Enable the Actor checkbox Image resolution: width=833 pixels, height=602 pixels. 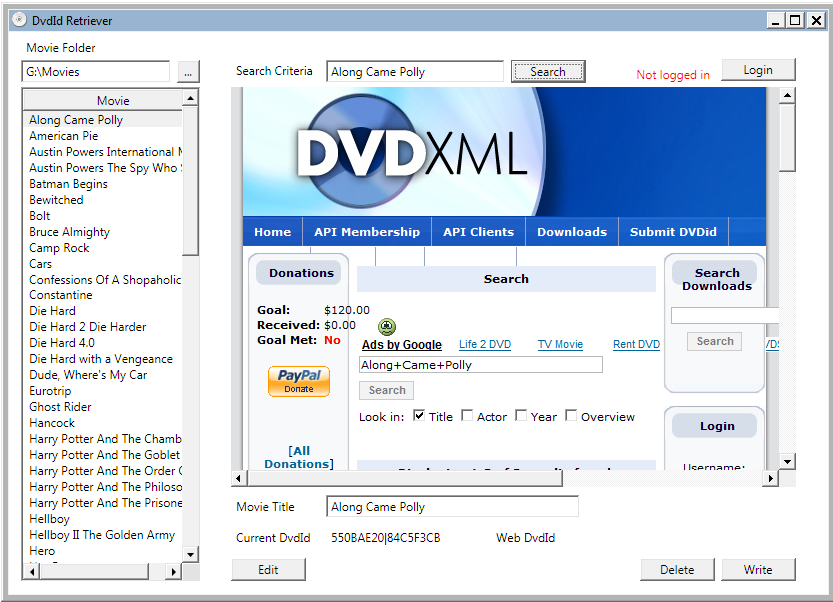pos(467,416)
